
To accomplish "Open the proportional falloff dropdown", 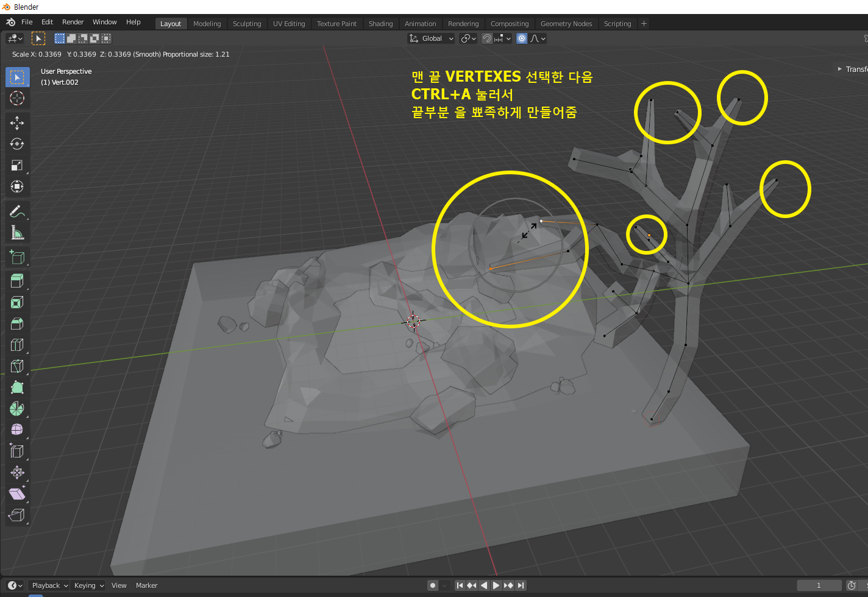I will (537, 38).
